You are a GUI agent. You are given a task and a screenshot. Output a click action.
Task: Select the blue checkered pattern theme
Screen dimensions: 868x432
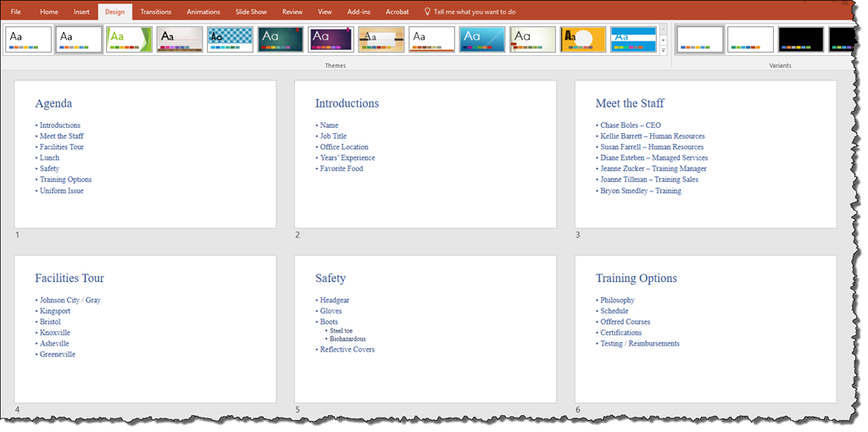coord(230,40)
